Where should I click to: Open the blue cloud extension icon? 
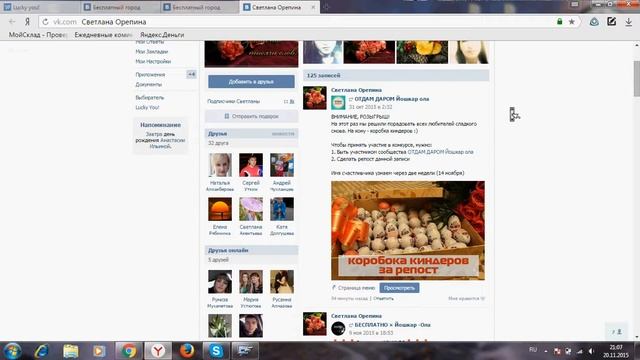pos(594,22)
